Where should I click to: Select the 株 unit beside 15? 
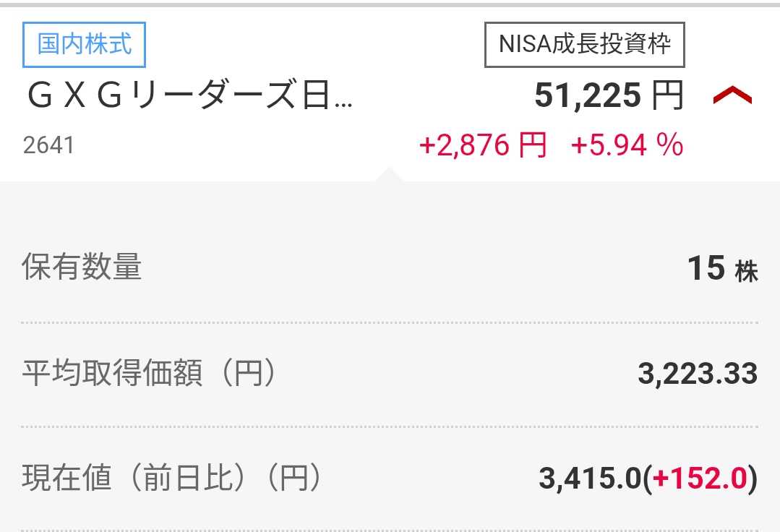click(747, 272)
